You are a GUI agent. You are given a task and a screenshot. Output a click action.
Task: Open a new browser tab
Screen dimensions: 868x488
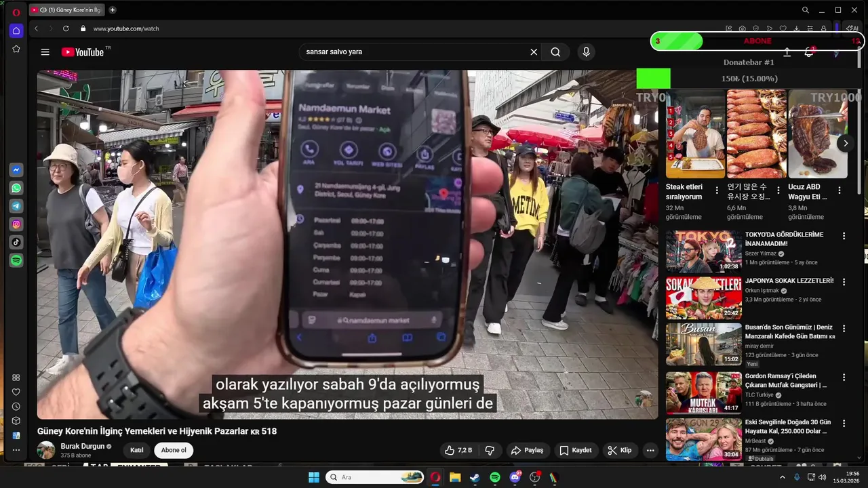[113, 9]
